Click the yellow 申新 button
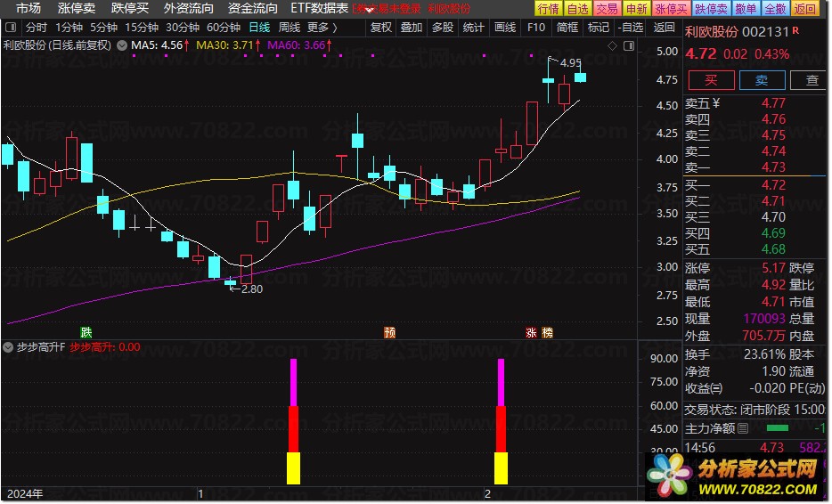832x504 pixels. point(636,9)
